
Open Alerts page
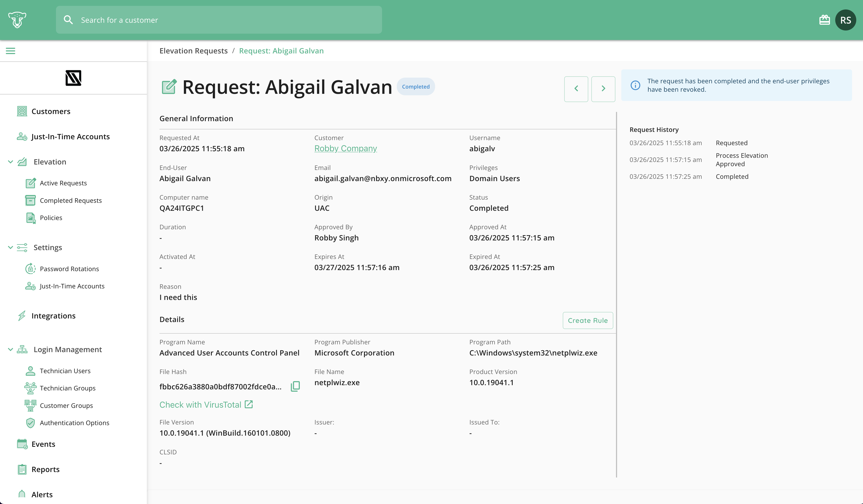pos(42,494)
